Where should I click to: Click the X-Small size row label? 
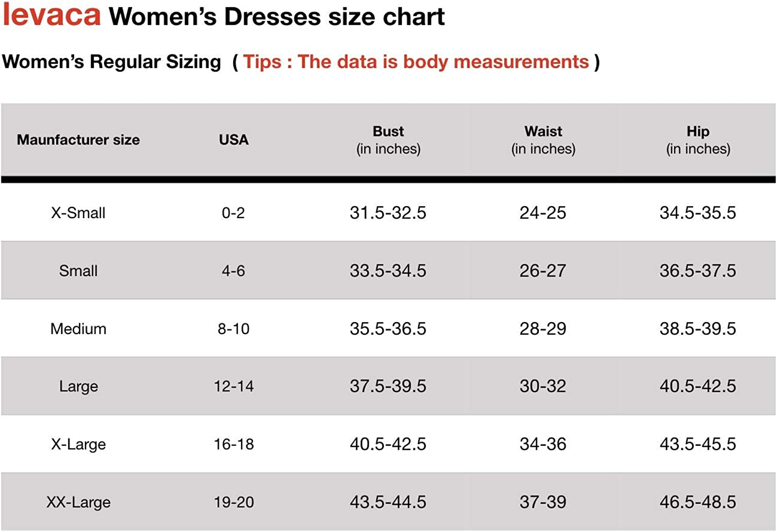point(78,213)
